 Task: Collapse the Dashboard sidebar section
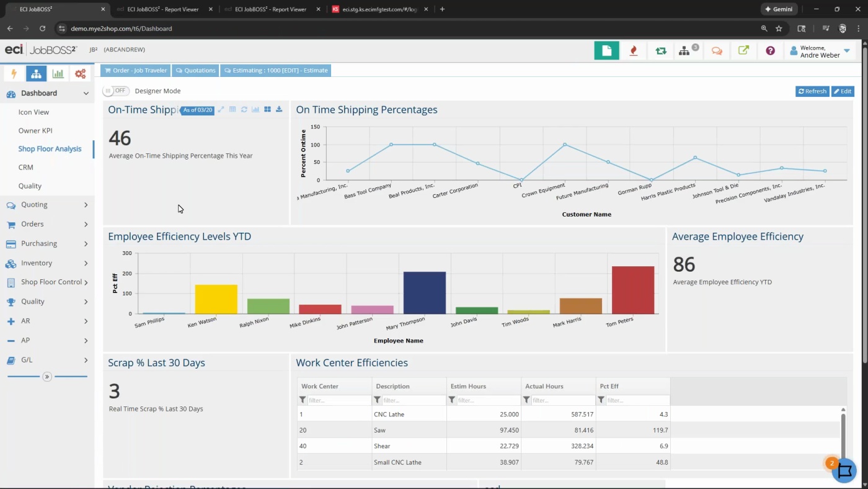pos(86,93)
